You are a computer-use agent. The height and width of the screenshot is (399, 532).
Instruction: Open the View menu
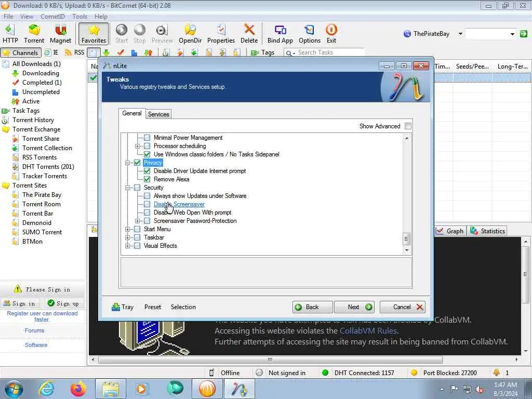click(x=26, y=16)
